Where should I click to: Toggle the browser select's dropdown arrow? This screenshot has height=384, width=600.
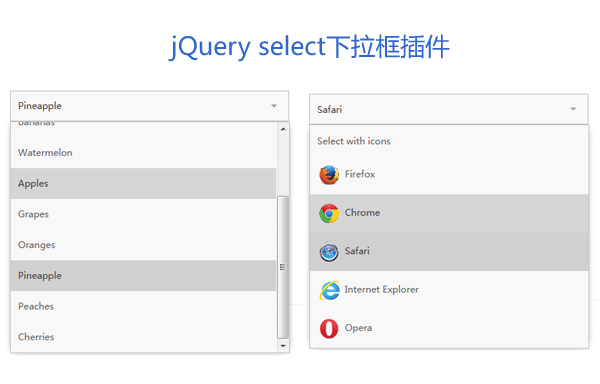573,109
